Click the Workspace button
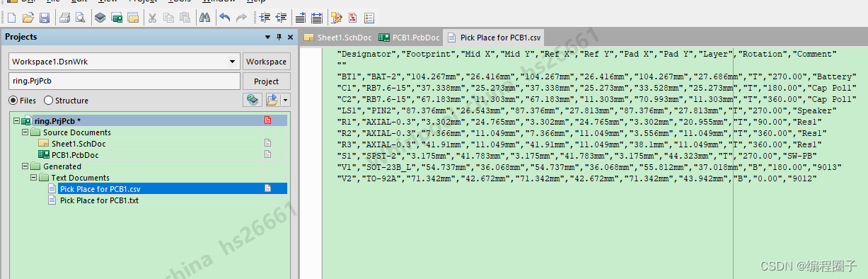868x279 pixels. tap(266, 62)
